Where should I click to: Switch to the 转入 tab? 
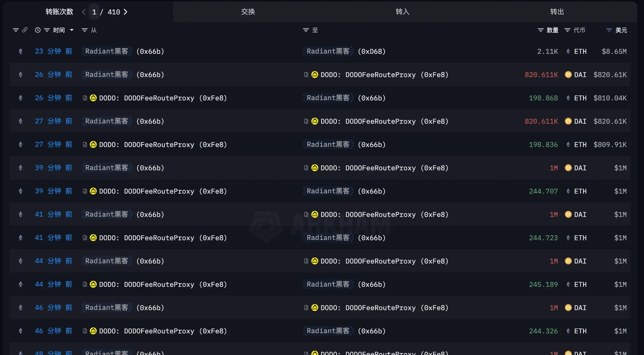(403, 12)
